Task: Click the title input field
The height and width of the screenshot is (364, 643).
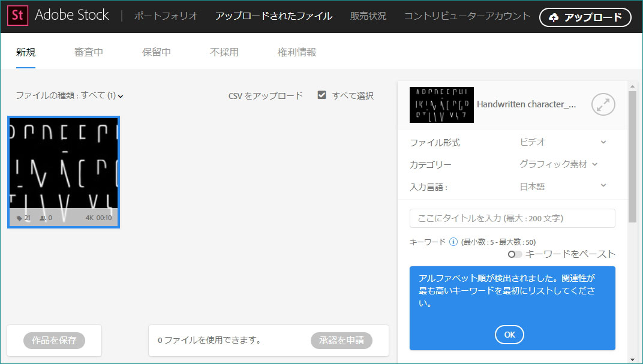Action: (x=512, y=218)
